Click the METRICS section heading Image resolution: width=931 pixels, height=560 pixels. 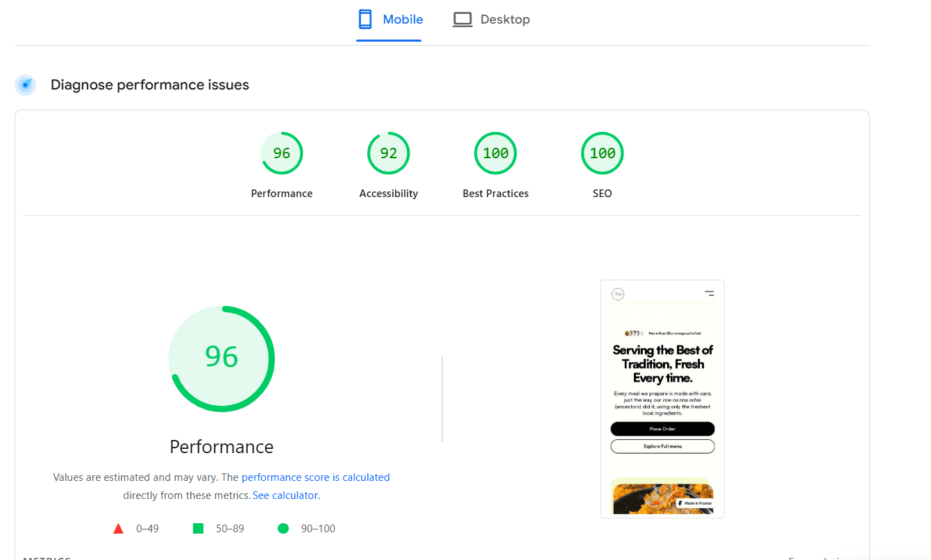[x=46, y=557]
